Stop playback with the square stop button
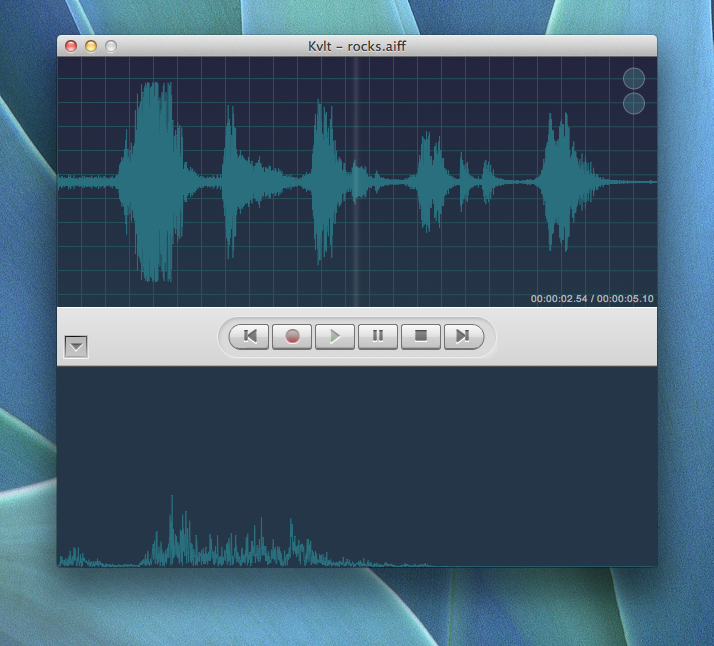Image resolution: width=714 pixels, height=646 pixels. coord(421,336)
